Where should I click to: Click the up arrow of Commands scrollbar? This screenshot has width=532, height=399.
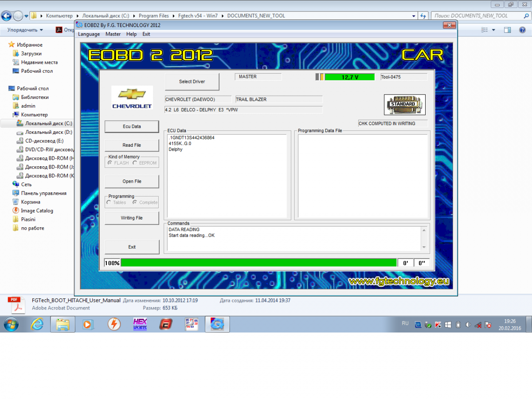(424, 230)
